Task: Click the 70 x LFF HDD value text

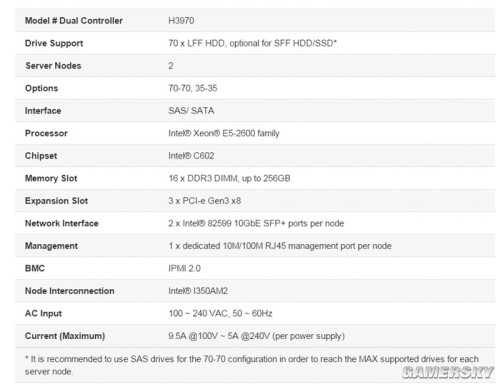Action: pos(252,43)
